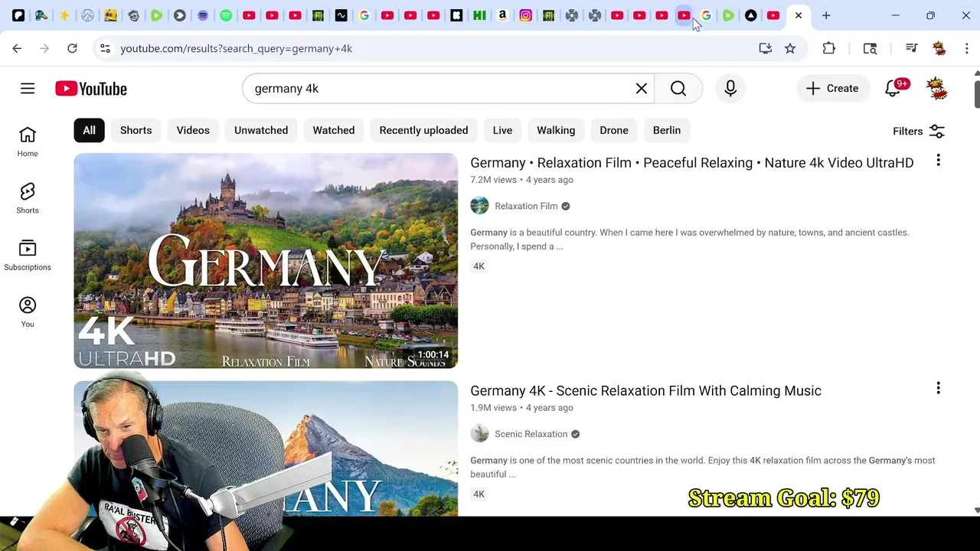Install app icon in address bar
The height and width of the screenshot is (551, 980).
pos(765,48)
